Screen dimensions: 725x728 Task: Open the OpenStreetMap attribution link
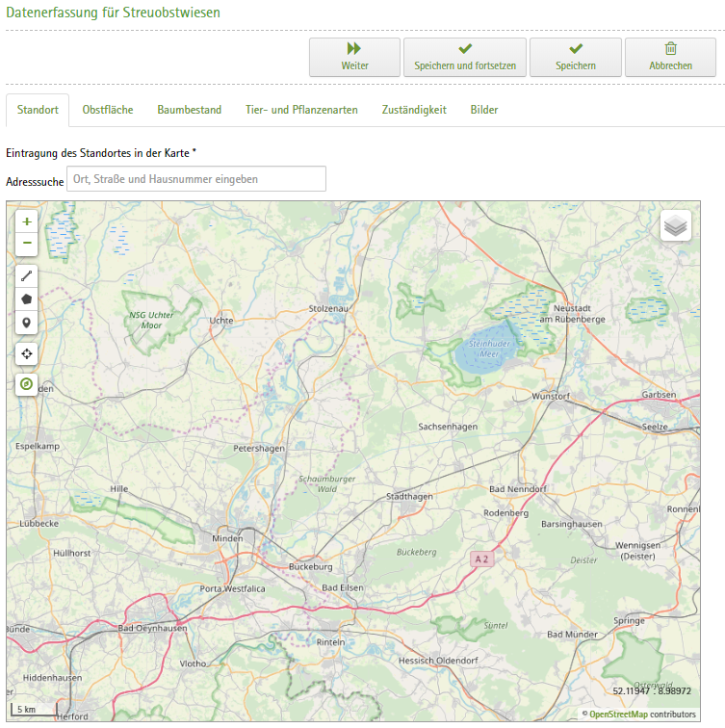[618, 715]
